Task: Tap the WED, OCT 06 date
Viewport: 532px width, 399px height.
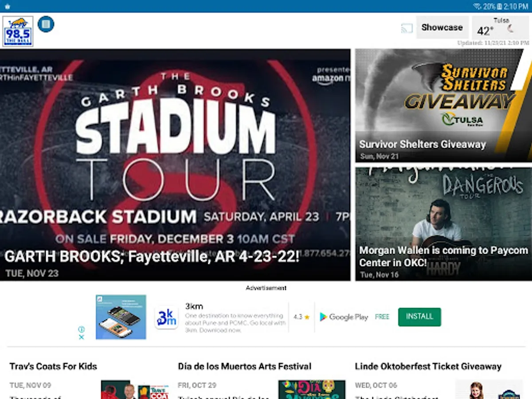Action: click(x=376, y=385)
